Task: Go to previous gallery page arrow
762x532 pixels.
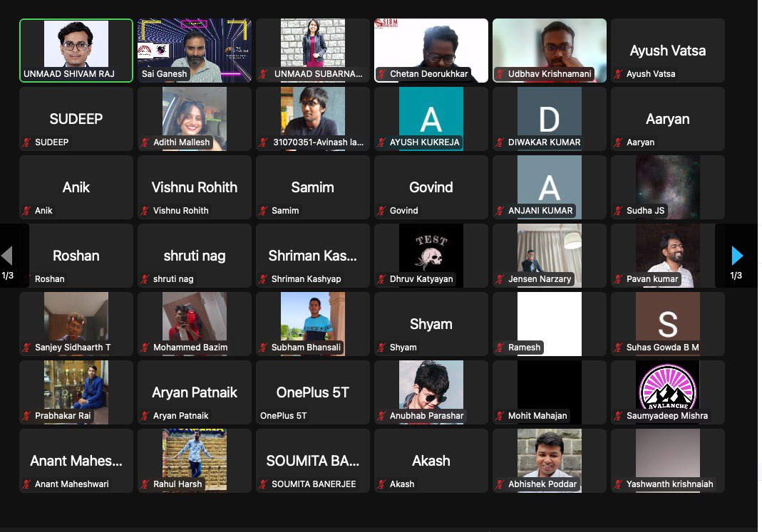Action: (x=7, y=256)
